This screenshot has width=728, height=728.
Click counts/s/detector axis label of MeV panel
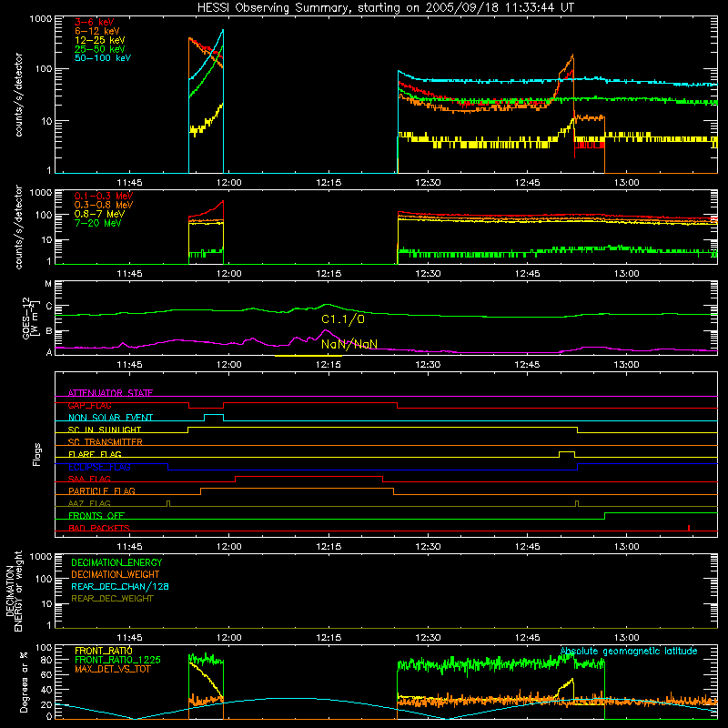(x=18, y=227)
